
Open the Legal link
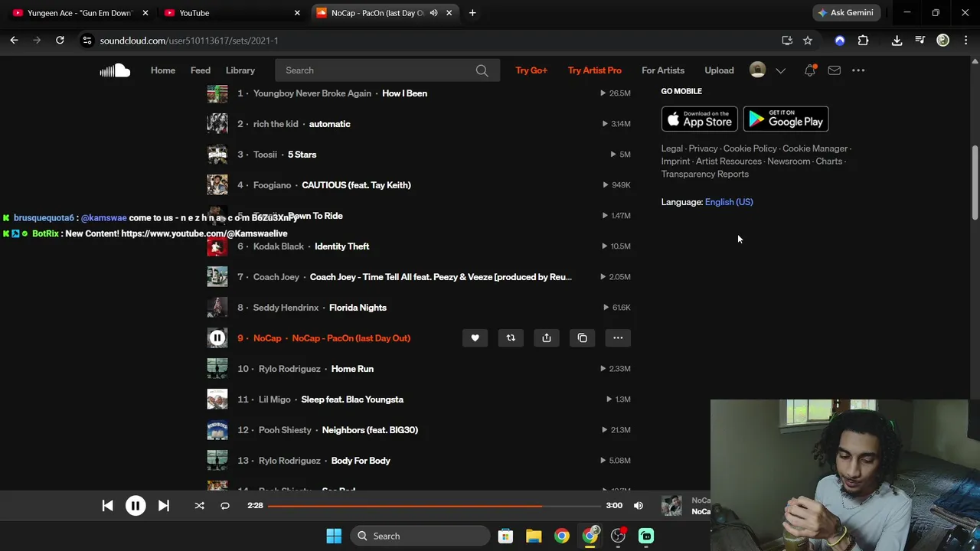(672, 148)
